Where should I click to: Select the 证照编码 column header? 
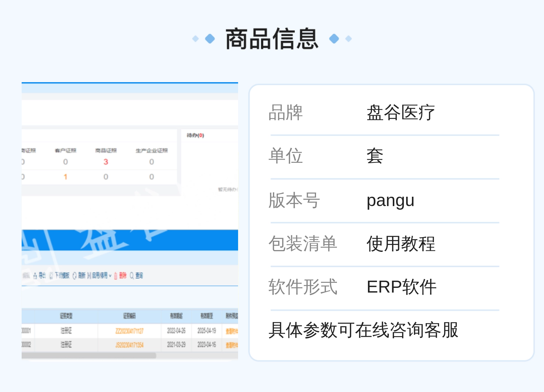coord(129,316)
